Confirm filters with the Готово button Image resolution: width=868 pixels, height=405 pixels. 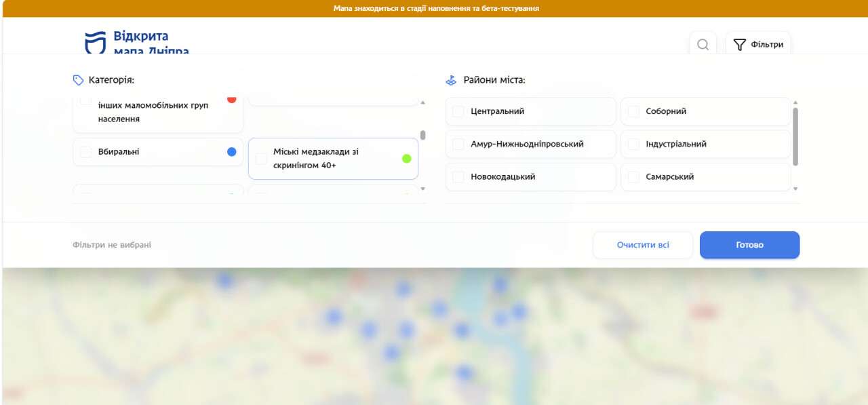click(750, 245)
